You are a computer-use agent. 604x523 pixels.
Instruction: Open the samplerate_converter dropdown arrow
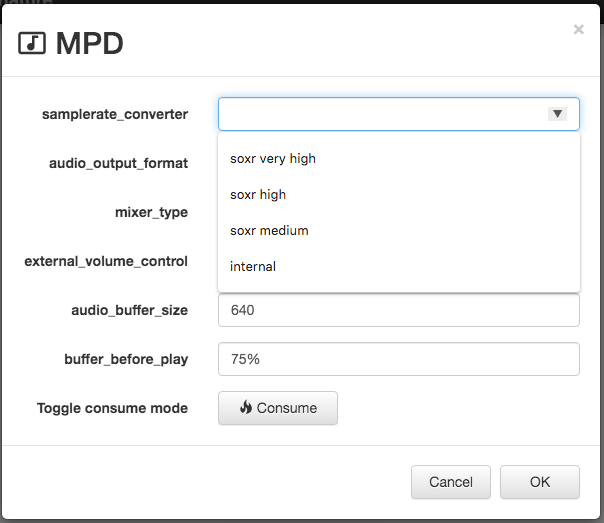point(557,114)
